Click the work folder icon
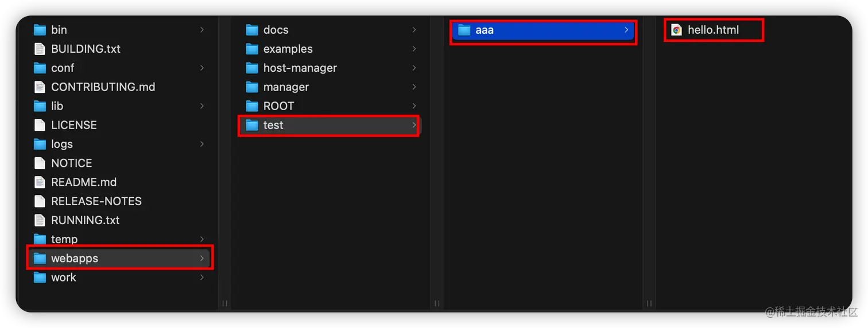 click(40, 278)
